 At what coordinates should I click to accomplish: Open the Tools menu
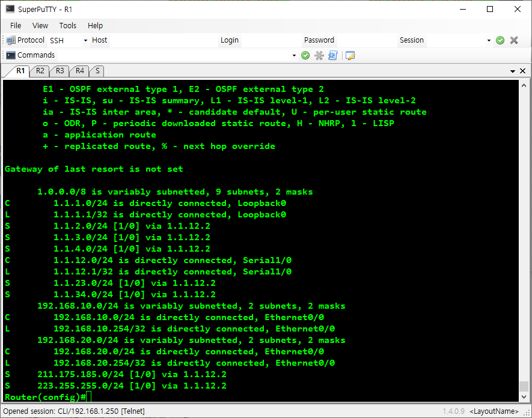click(x=68, y=25)
